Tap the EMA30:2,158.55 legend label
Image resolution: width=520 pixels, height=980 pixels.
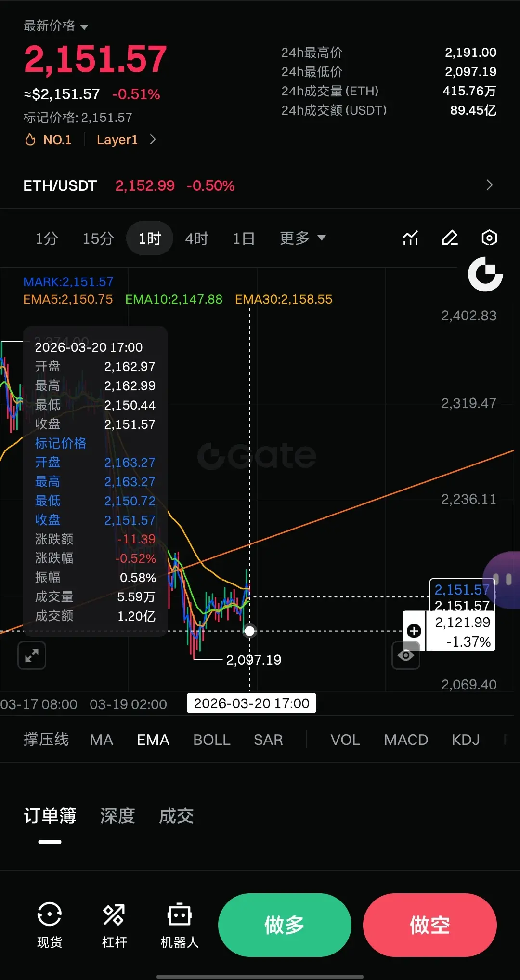pyautogui.click(x=284, y=299)
